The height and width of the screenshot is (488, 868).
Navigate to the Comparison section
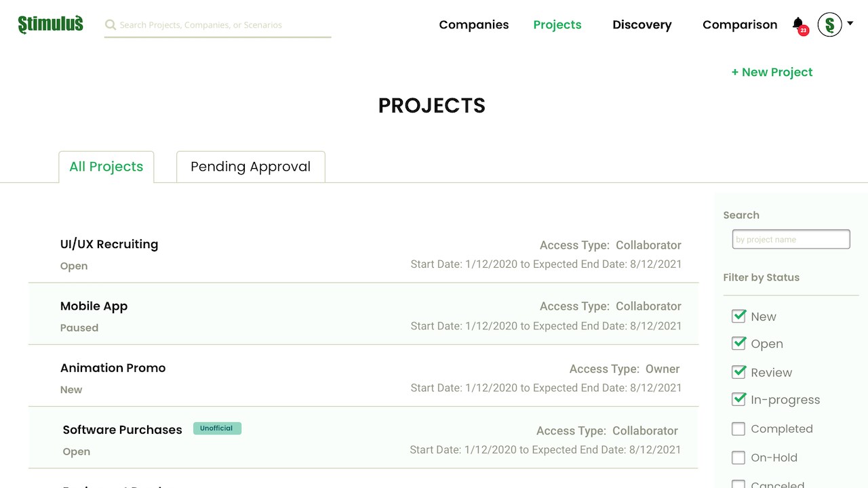point(740,25)
